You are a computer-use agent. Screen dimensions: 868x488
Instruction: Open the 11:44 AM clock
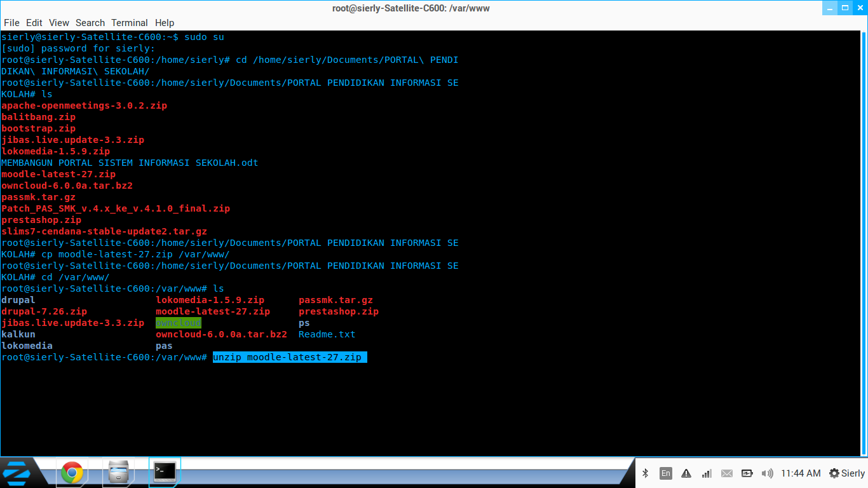point(801,473)
